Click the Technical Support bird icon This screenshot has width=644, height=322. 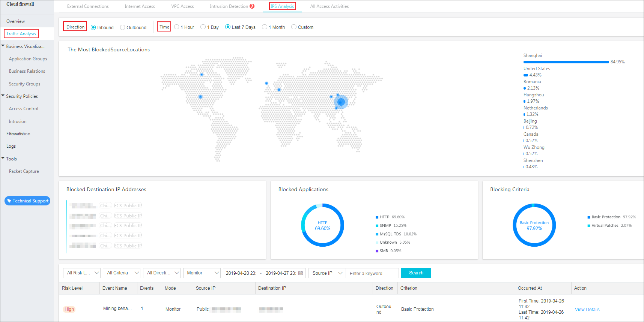pyautogui.click(x=9, y=201)
